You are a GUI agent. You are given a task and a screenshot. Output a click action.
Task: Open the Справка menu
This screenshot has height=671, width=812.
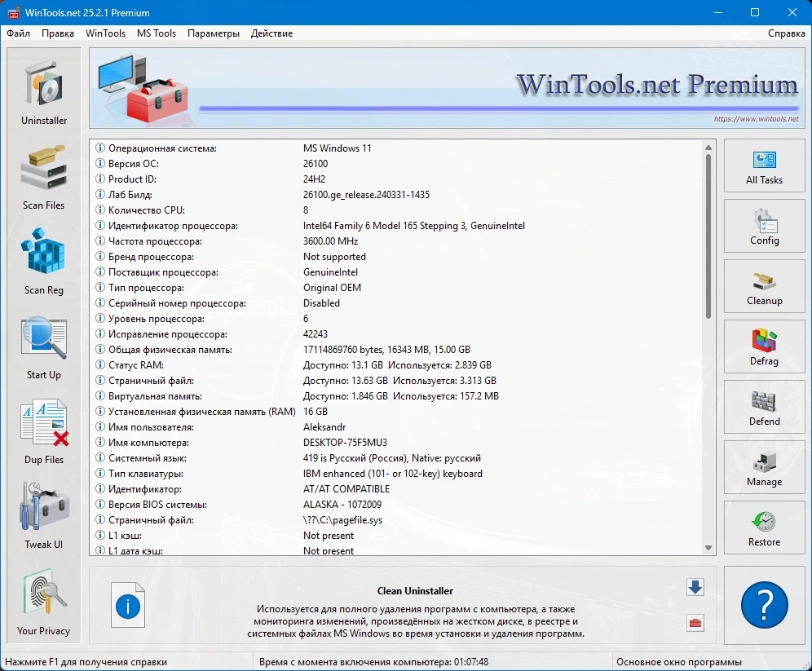786,33
